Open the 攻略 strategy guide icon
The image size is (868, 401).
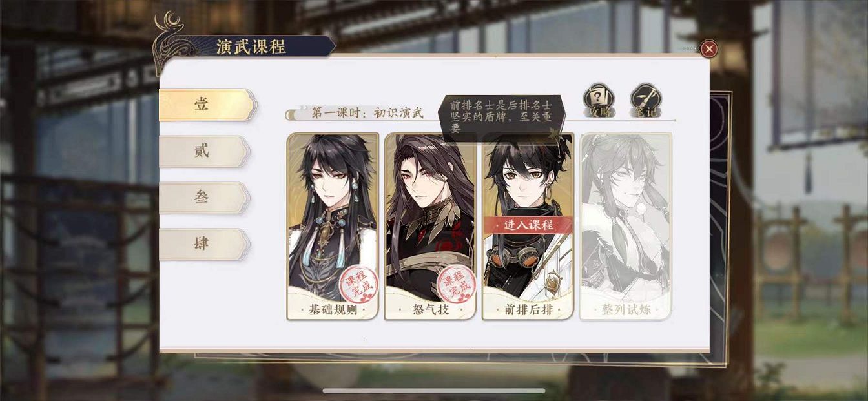(x=599, y=101)
